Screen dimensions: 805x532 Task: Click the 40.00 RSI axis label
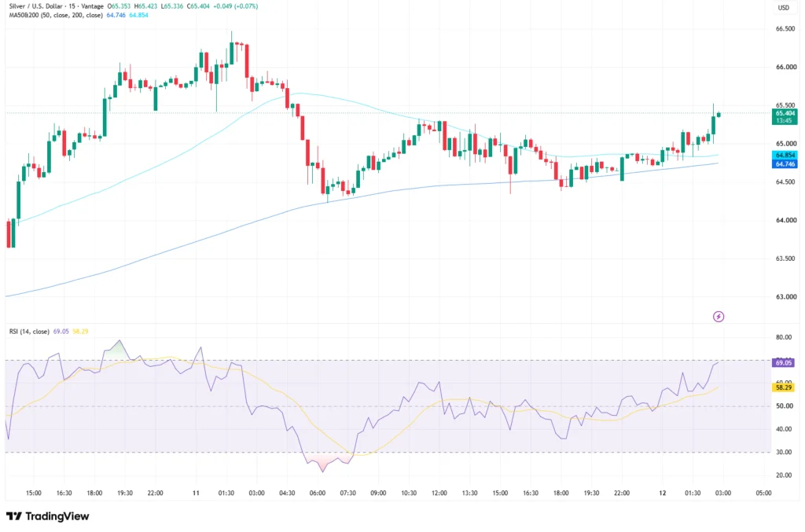click(x=784, y=429)
